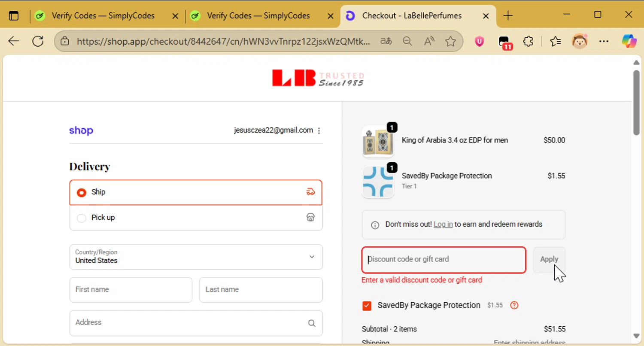Click the scrollbar up arrow
The height and width of the screenshot is (346, 644).
[x=637, y=63]
